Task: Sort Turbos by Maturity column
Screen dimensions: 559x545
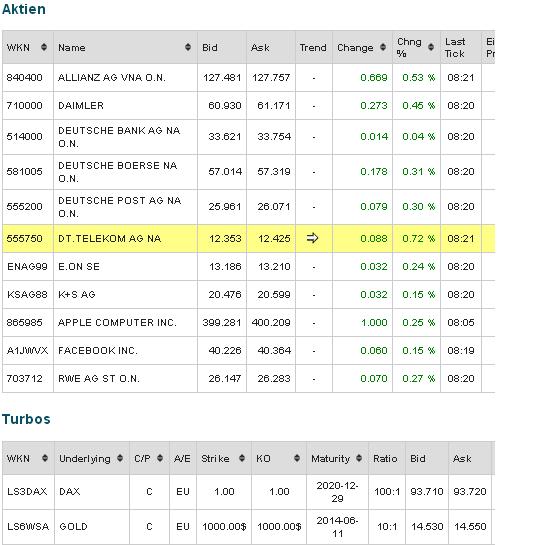Action: click(359, 458)
